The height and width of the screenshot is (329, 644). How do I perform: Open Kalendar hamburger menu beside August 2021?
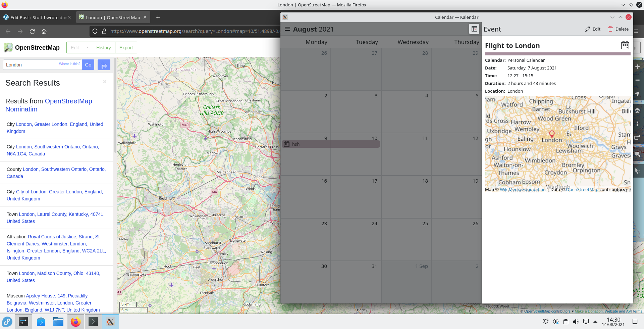click(x=287, y=29)
